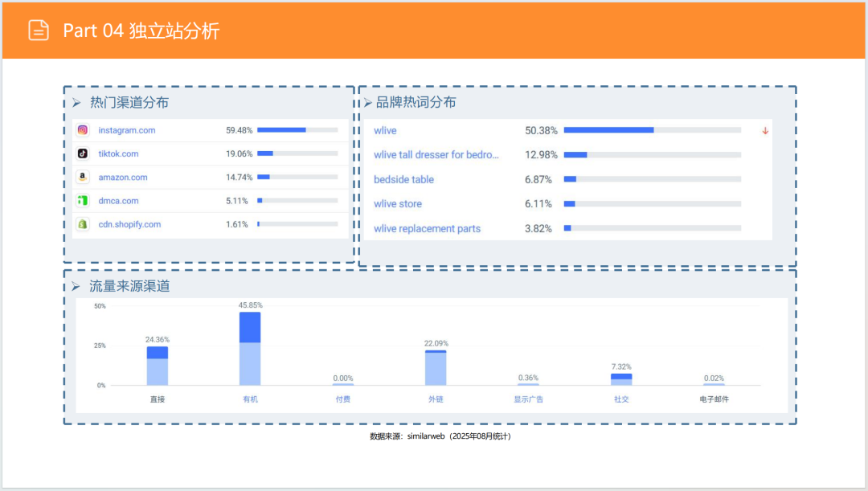This screenshot has width=868, height=491.
Task: Click the red down arrow beside wlive
Action: point(765,131)
